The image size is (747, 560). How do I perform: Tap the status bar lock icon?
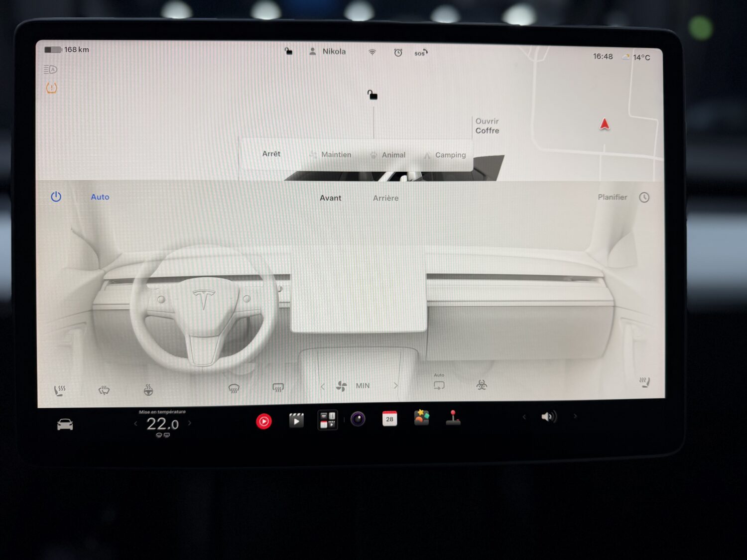point(288,51)
